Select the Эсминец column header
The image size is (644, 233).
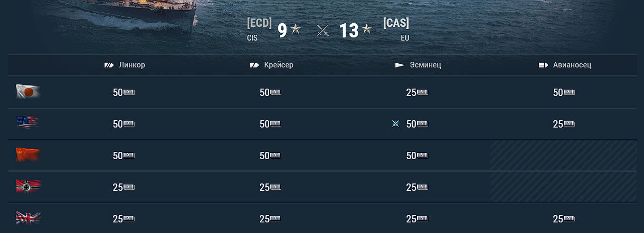point(418,65)
